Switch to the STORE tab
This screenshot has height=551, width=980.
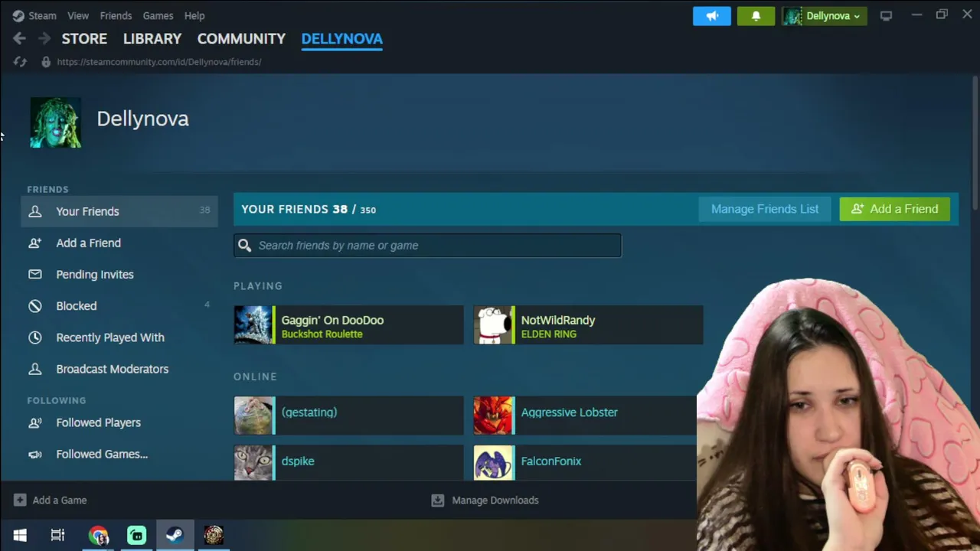click(84, 38)
